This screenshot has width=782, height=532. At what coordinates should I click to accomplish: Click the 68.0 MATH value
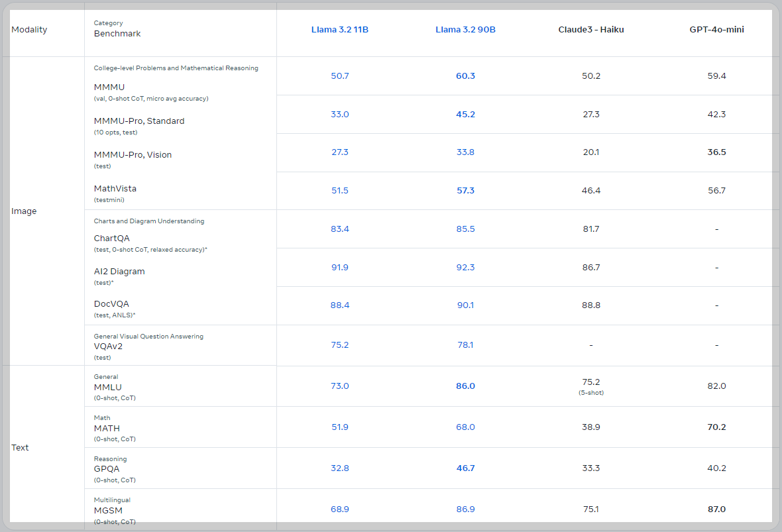pos(465,427)
